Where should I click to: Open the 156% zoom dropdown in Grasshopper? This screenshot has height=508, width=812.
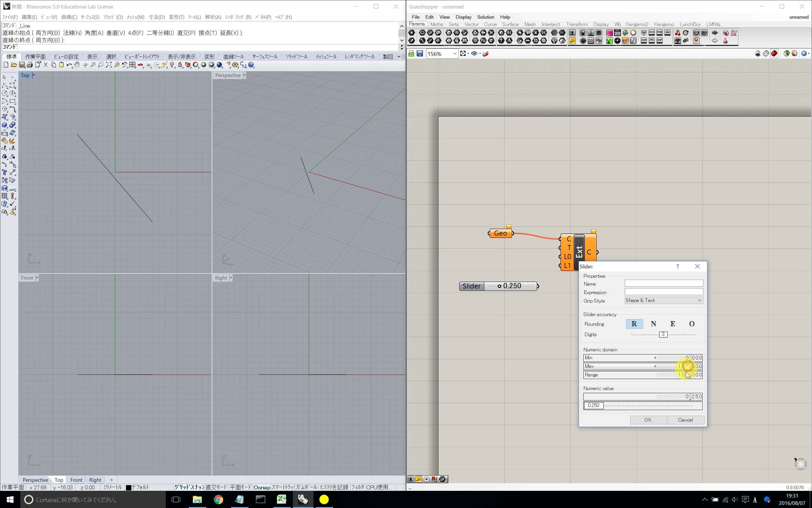455,54
